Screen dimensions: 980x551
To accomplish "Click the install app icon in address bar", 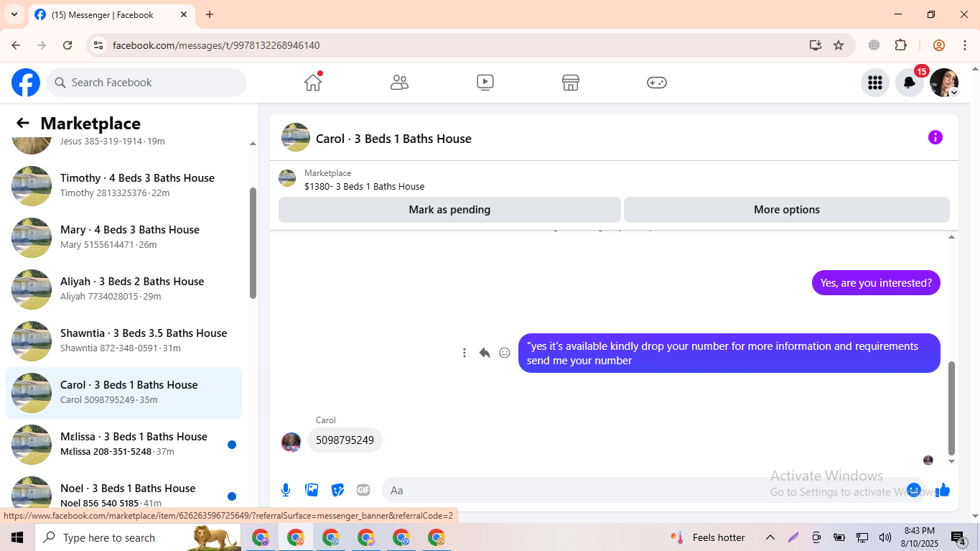I will tap(815, 45).
